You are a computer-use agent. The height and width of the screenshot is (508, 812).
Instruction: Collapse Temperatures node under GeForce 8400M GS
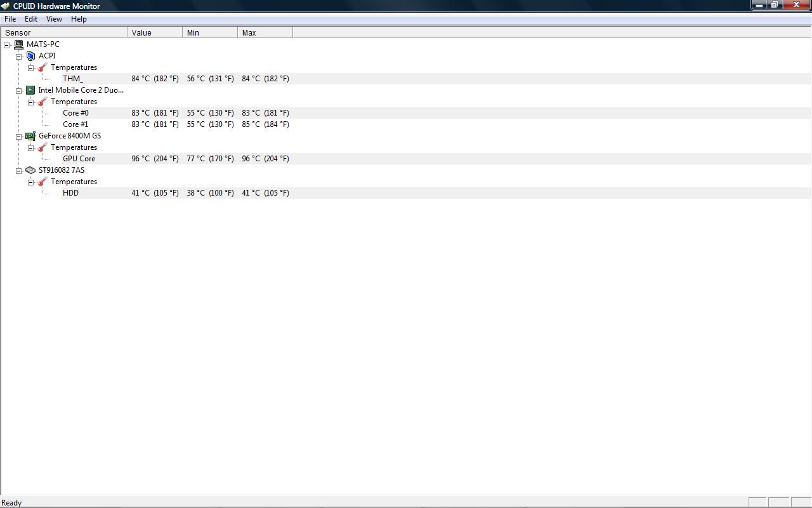[x=30, y=148]
